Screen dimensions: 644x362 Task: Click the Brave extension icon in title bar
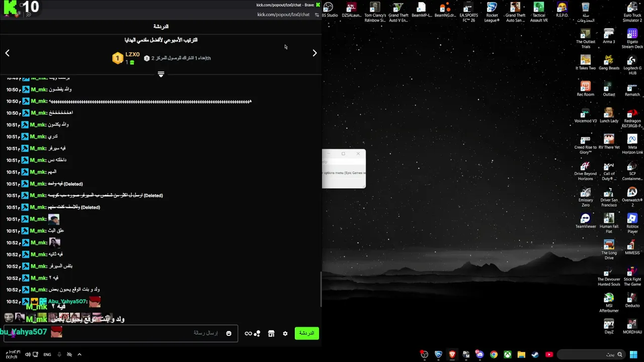(x=318, y=5)
